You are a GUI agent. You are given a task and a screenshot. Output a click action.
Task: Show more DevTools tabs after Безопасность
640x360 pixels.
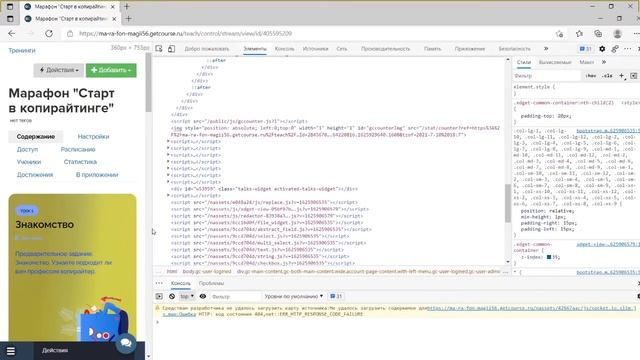[x=546, y=49]
